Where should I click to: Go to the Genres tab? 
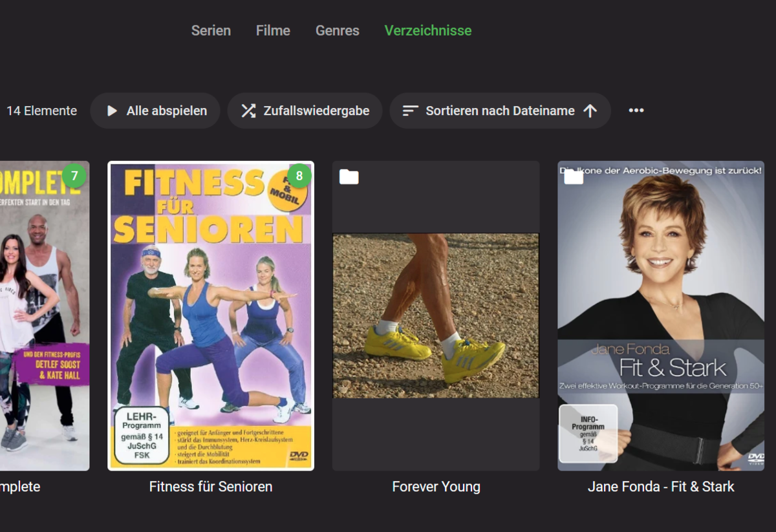(338, 30)
